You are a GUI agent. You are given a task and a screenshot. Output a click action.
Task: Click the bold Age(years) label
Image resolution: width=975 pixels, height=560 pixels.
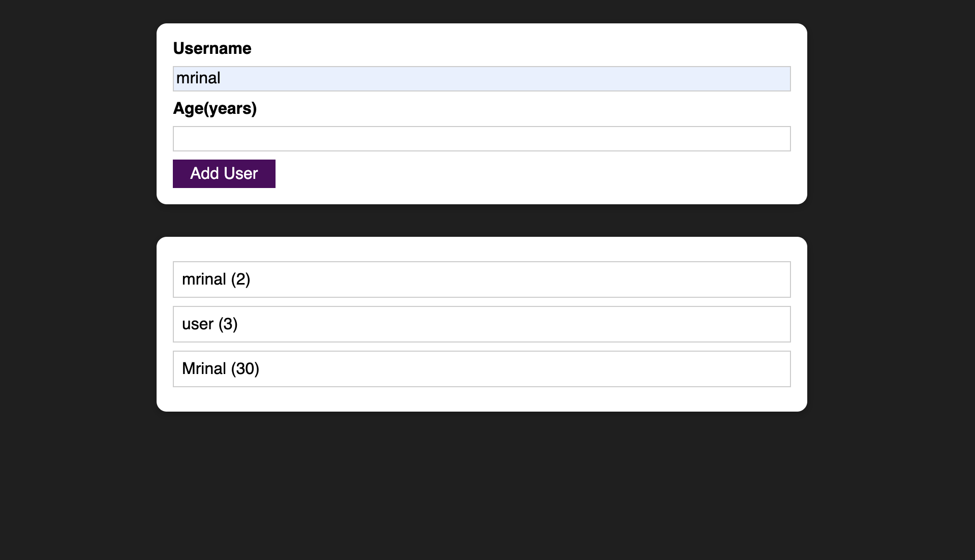[215, 108]
